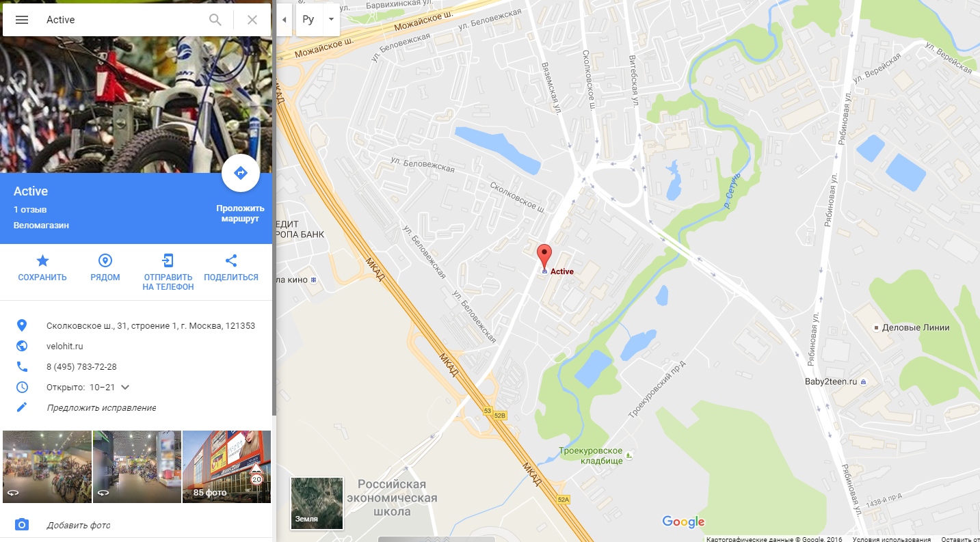Click Предложить исправление link

pos(101,407)
